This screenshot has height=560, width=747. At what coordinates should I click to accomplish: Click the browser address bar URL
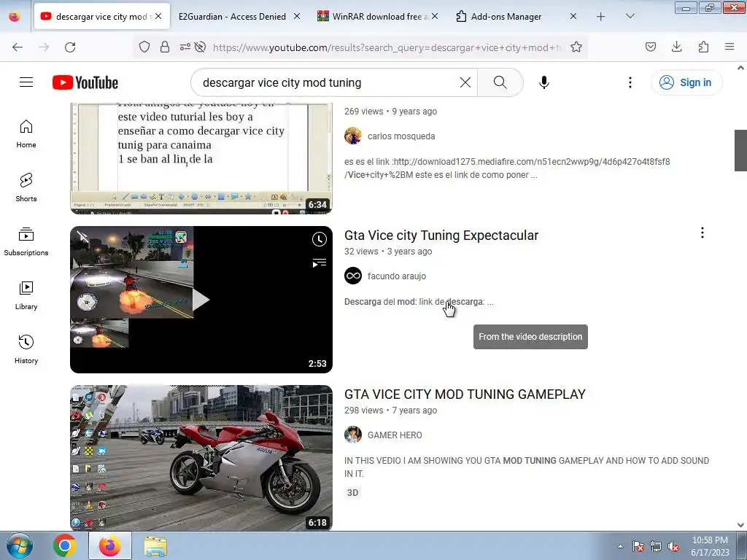tap(388, 47)
